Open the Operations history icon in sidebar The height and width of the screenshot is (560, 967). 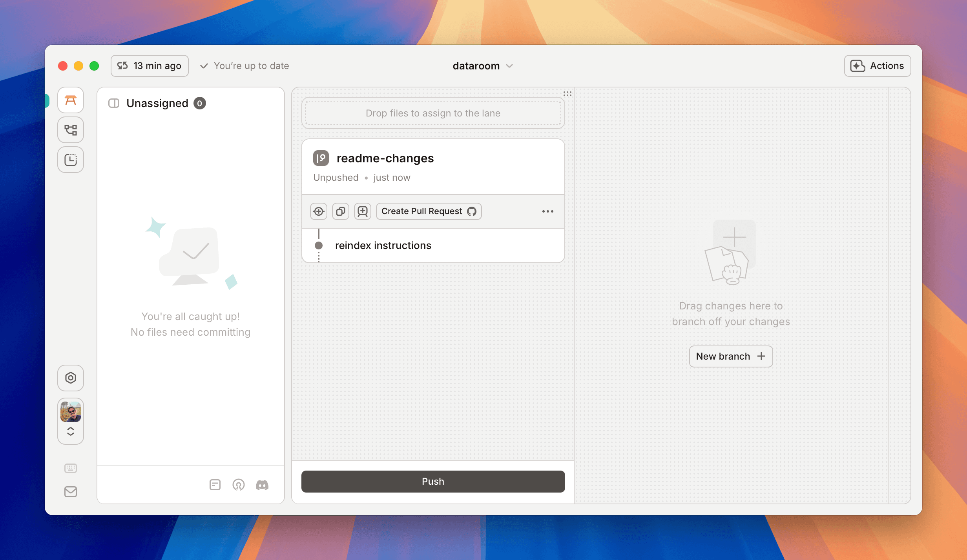click(x=71, y=160)
